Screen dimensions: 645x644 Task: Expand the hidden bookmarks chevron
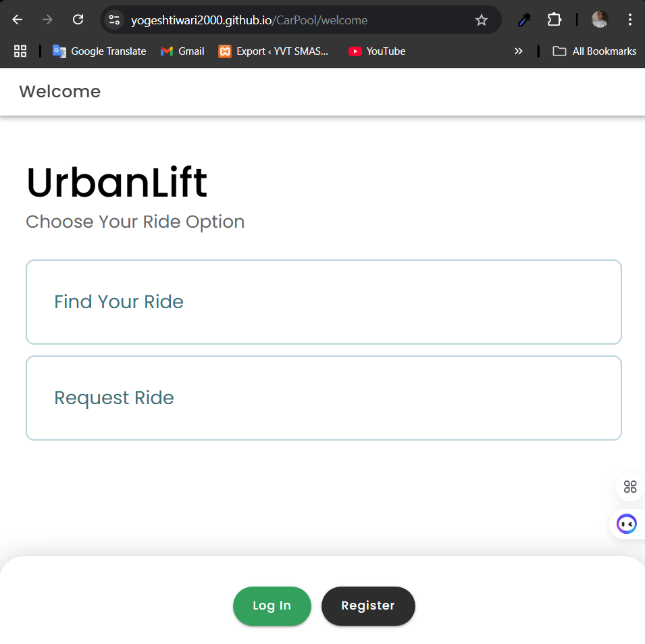(518, 51)
